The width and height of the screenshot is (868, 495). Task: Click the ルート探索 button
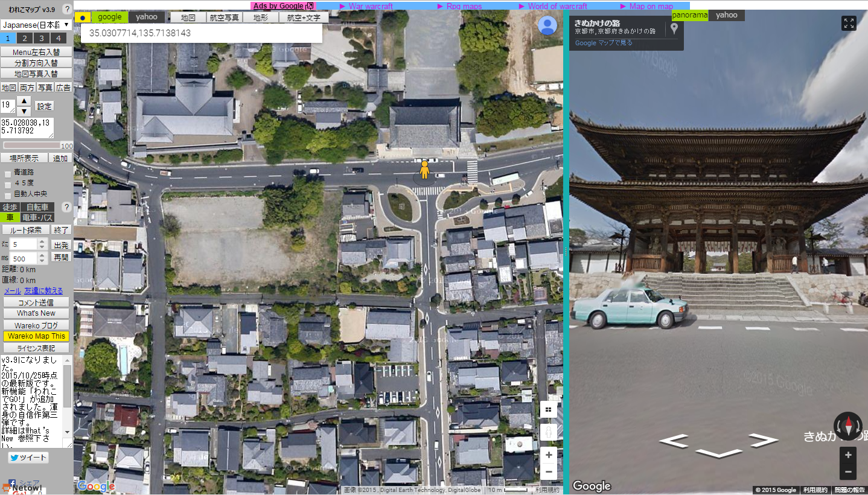25,230
